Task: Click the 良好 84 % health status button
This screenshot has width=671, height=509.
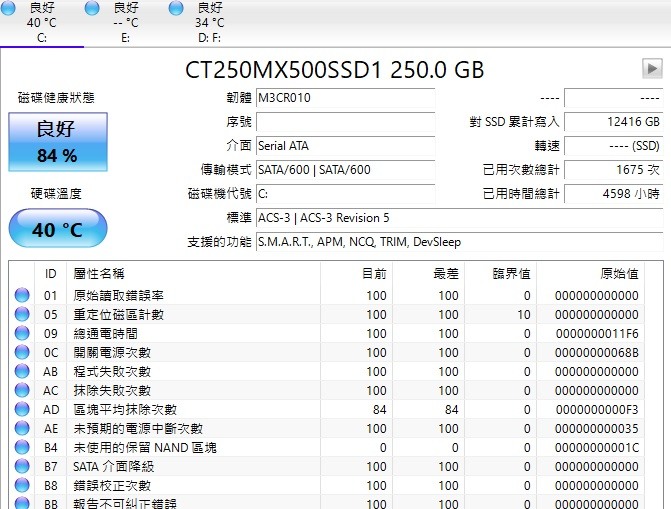Action: coord(58,142)
